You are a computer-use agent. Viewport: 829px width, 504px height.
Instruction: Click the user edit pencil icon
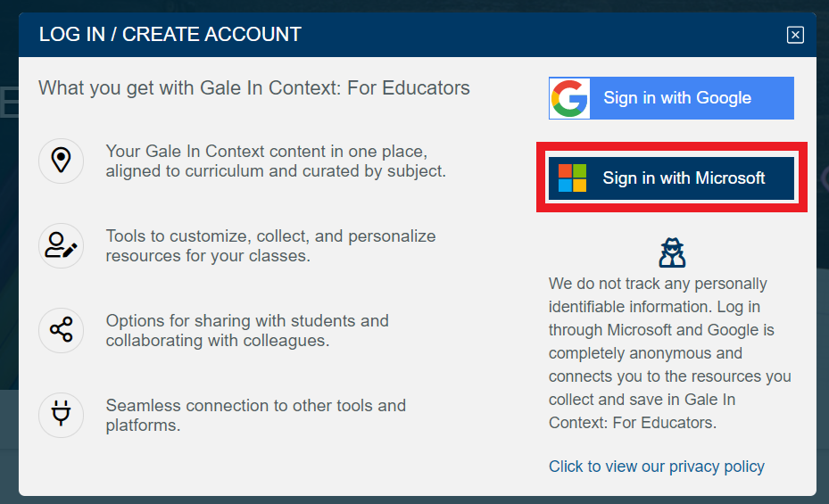pyautogui.click(x=61, y=245)
